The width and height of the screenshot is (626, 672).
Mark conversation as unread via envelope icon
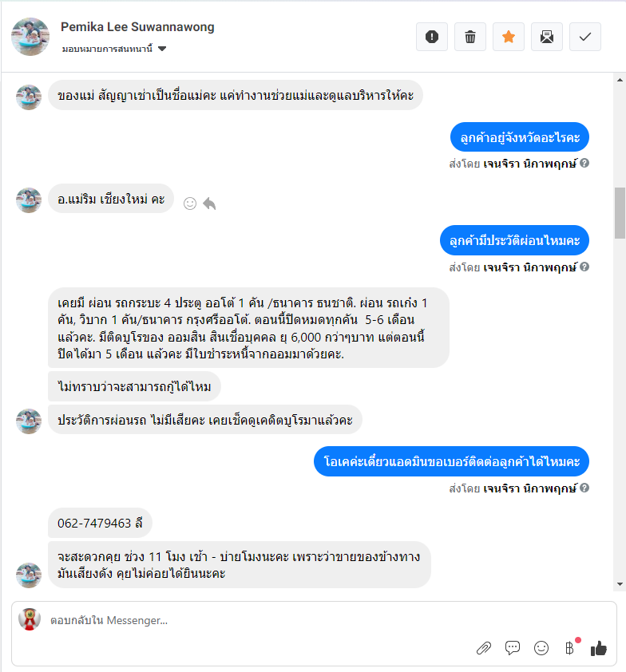pyautogui.click(x=547, y=37)
